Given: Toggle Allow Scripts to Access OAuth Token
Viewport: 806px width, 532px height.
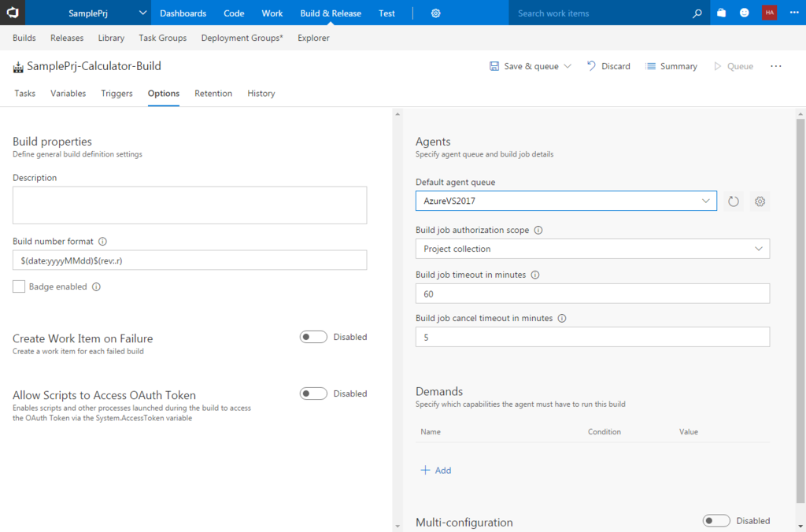Looking at the screenshot, I should [313, 393].
